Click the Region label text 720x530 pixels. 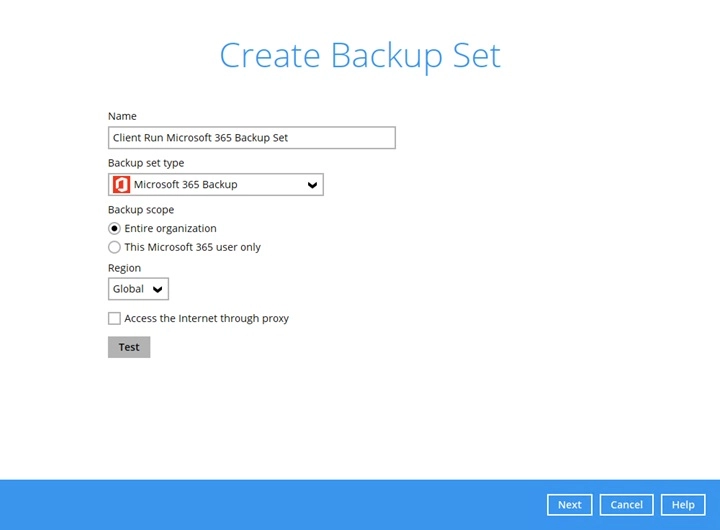pos(124,268)
